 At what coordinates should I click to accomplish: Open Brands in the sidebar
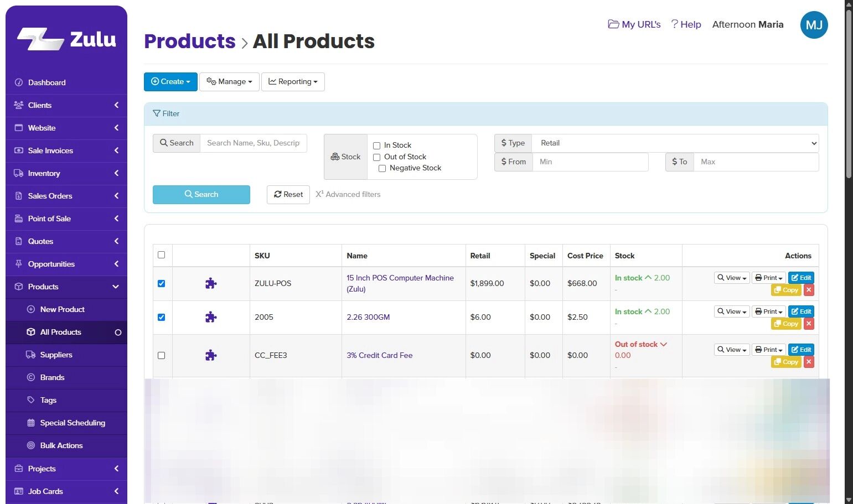[x=66, y=377]
